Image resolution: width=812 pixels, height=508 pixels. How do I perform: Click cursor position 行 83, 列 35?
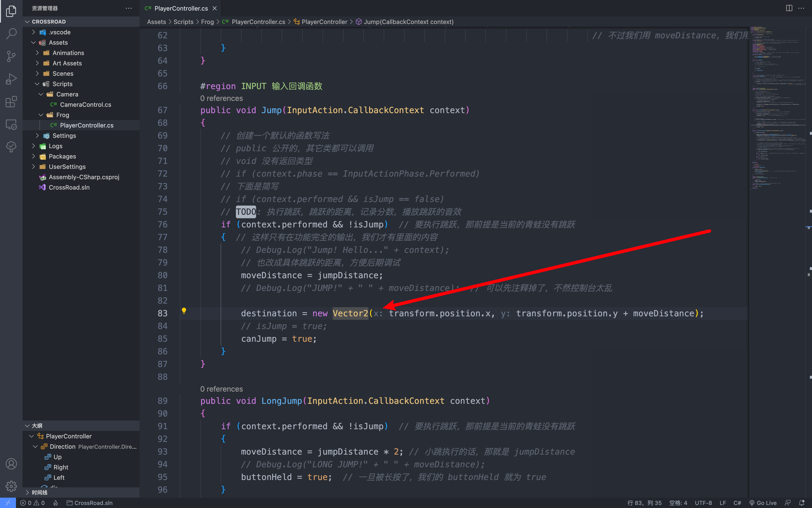[x=644, y=503]
